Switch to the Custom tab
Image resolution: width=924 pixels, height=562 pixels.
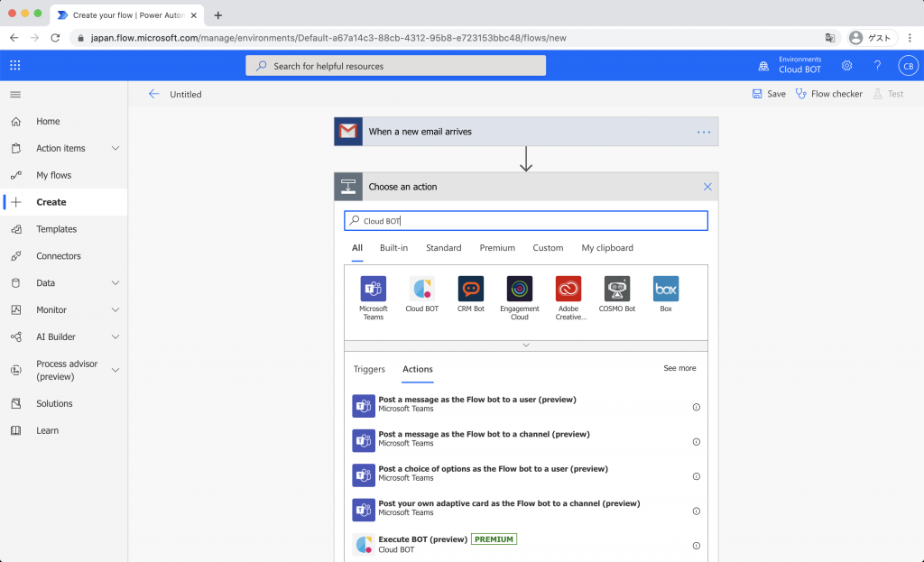tap(548, 248)
